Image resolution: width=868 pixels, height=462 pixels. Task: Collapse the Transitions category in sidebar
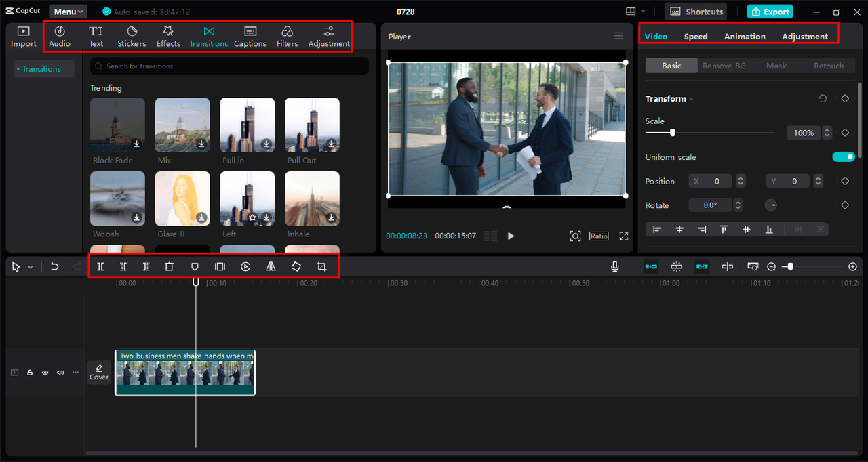pyautogui.click(x=18, y=69)
